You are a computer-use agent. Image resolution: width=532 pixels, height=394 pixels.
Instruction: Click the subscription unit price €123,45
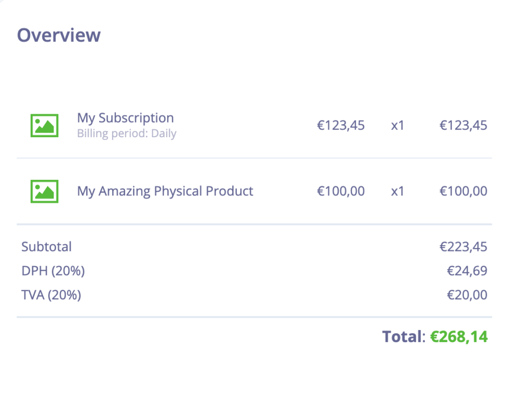(341, 125)
